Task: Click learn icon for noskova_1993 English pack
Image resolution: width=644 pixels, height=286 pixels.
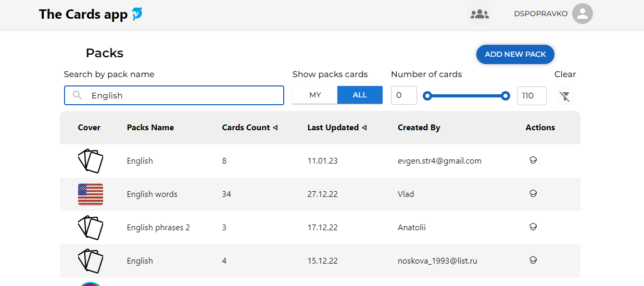Action: (x=533, y=260)
